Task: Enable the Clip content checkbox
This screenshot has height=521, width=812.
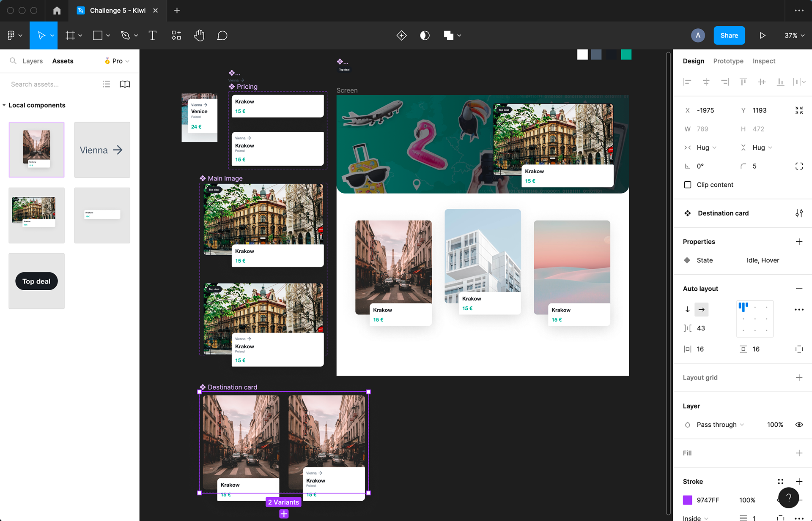Action: 688,185
